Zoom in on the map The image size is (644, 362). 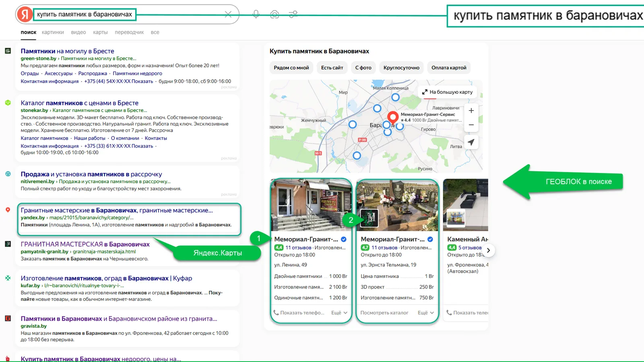click(471, 111)
